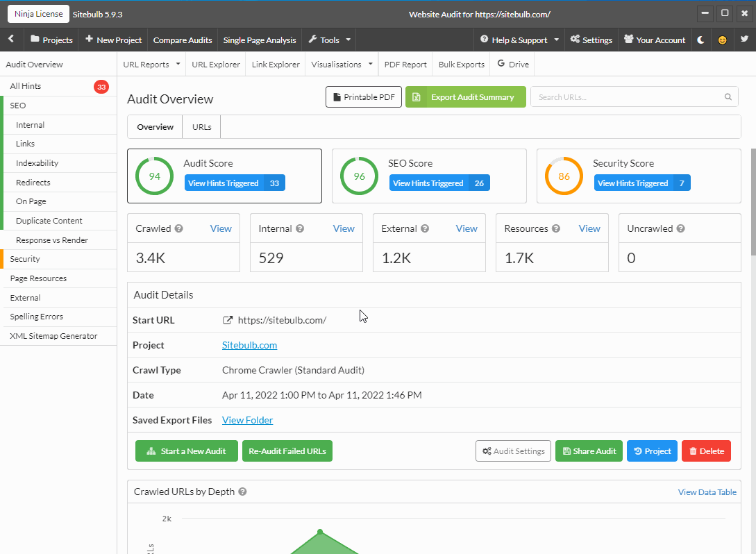This screenshot has height=554, width=756.
Task: Click the Security Score 86 circle
Action: [564, 176]
